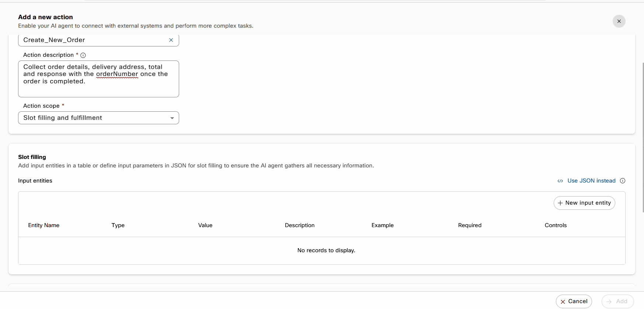Select the Example column header
The image size is (644, 309).
tap(383, 225)
